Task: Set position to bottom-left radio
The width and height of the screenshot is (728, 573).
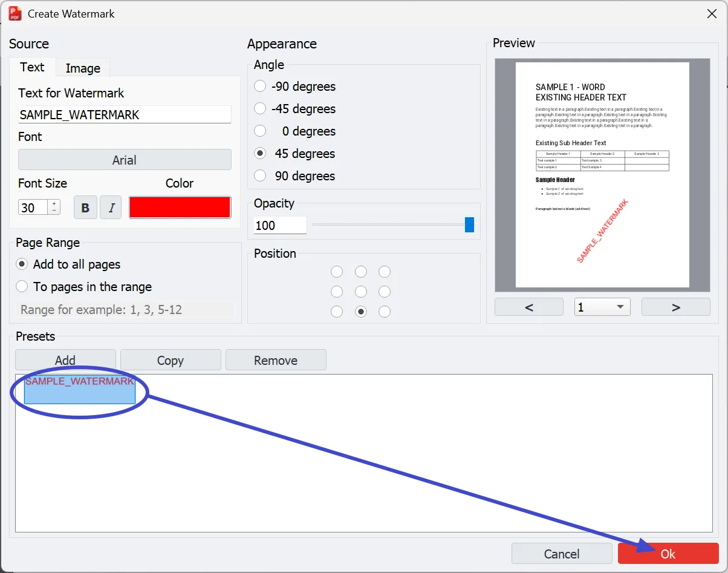Action: coord(337,312)
